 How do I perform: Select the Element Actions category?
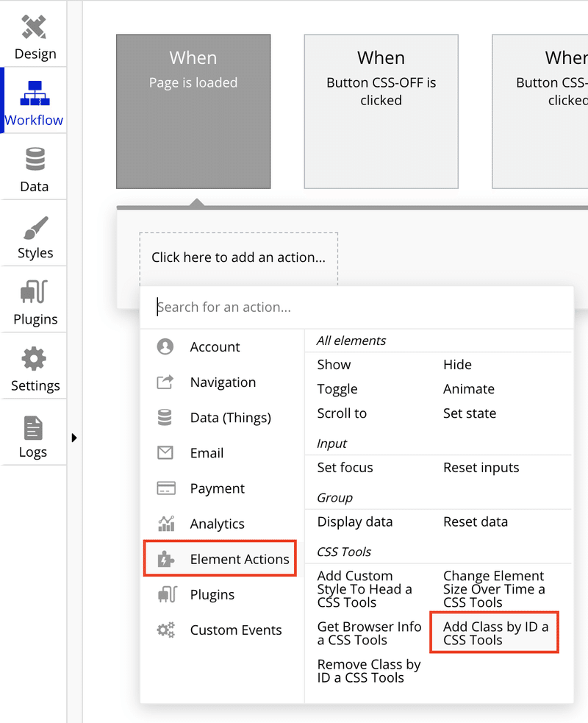click(220, 558)
